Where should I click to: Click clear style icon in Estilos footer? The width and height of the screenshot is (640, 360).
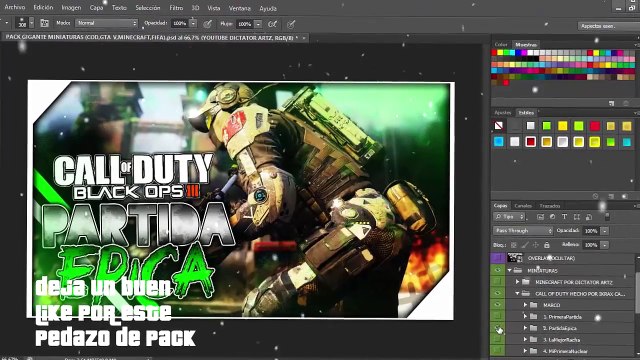(x=596, y=196)
